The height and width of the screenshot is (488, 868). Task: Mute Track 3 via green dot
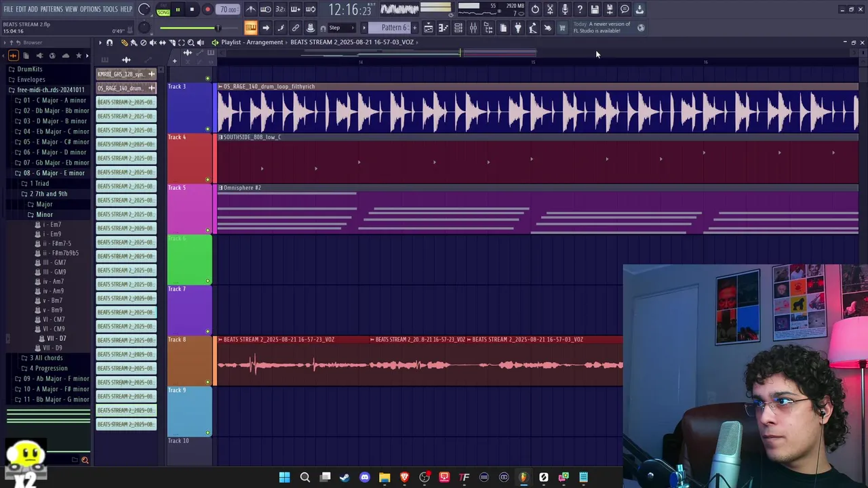(x=208, y=129)
